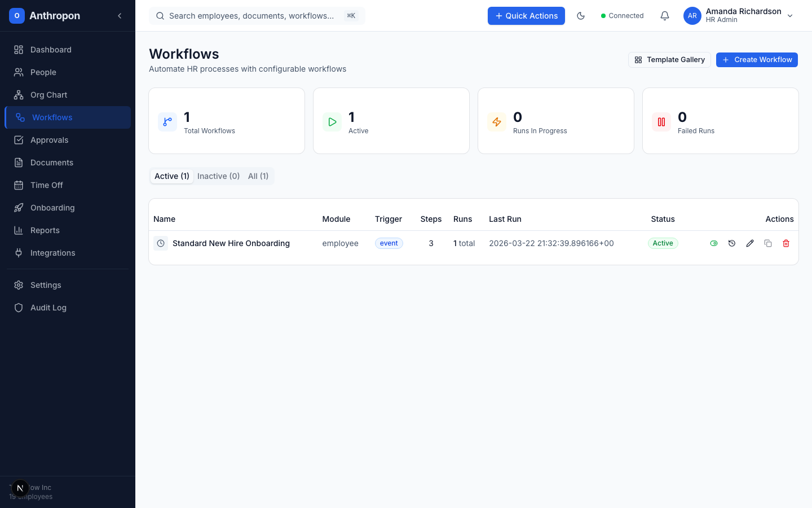Image resolution: width=812 pixels, height=508 pixels.
Task: Check the green Connected status indicator
Action: coord(622,16)
